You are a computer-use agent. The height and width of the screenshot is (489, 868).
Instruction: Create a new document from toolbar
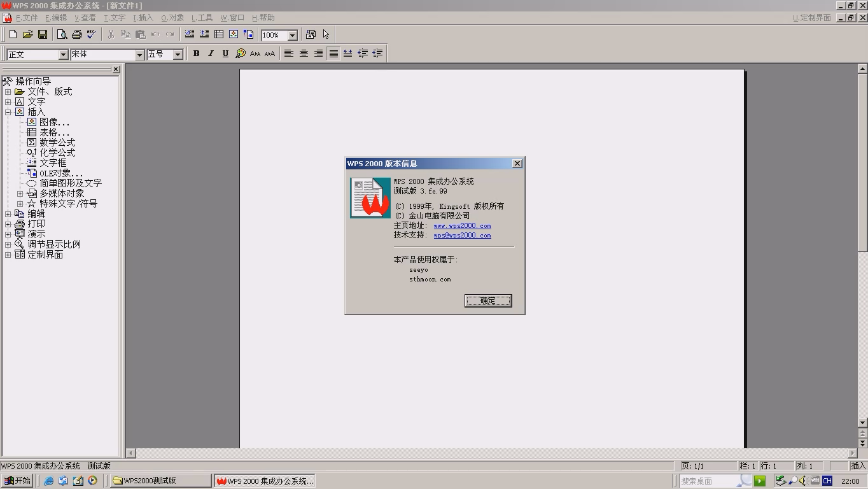pos(13,34)
